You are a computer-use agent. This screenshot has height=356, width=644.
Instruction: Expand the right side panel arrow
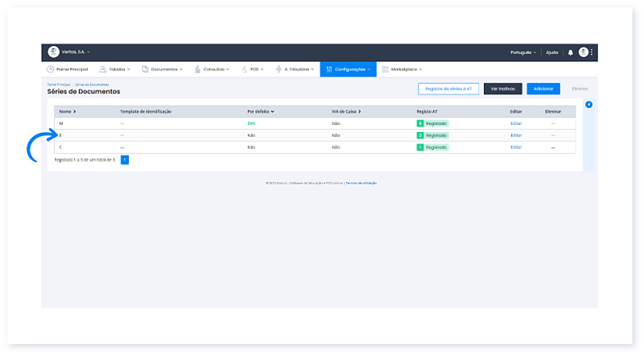coord(588,105)
